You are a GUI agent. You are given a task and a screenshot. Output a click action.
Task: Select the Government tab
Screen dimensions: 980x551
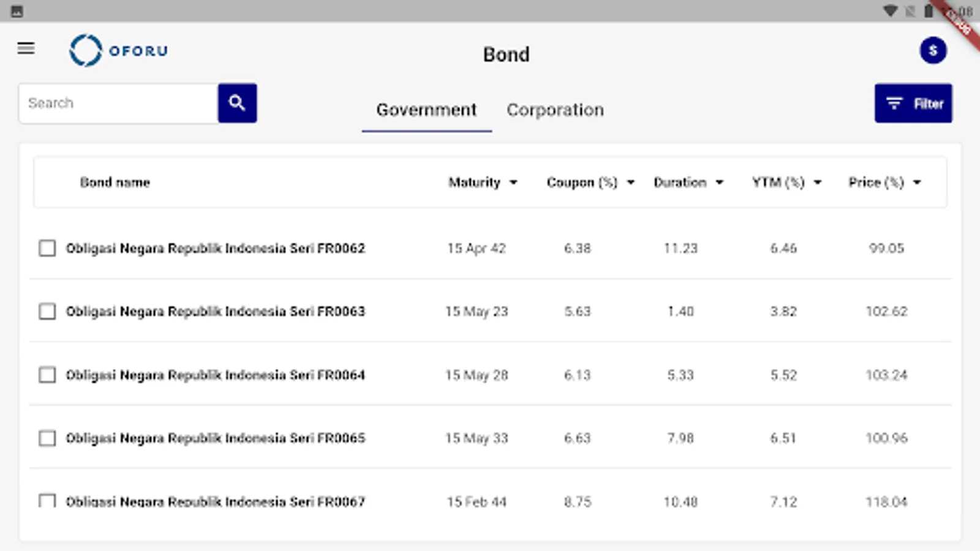pyautogui.click(x=426, y=110)
